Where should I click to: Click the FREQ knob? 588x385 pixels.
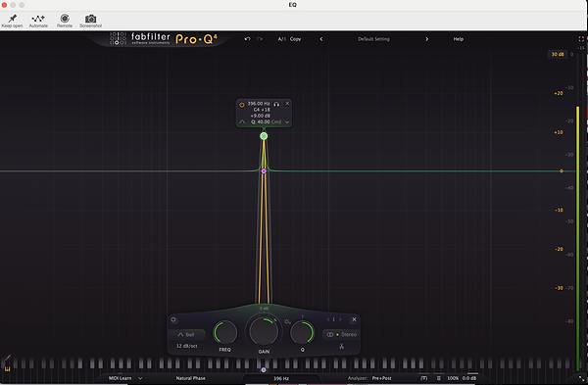click(x=225, y=332)
